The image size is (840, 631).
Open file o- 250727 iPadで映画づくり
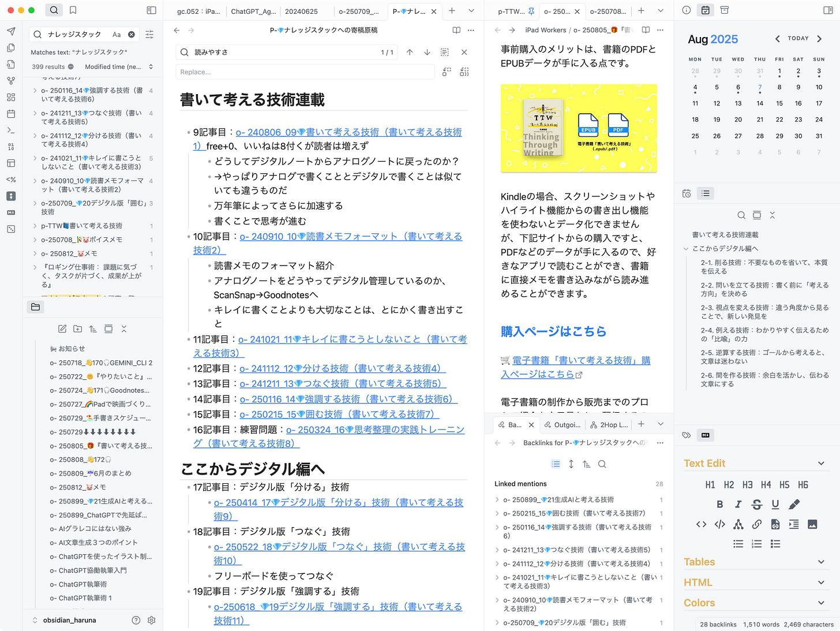pos(101,404)
